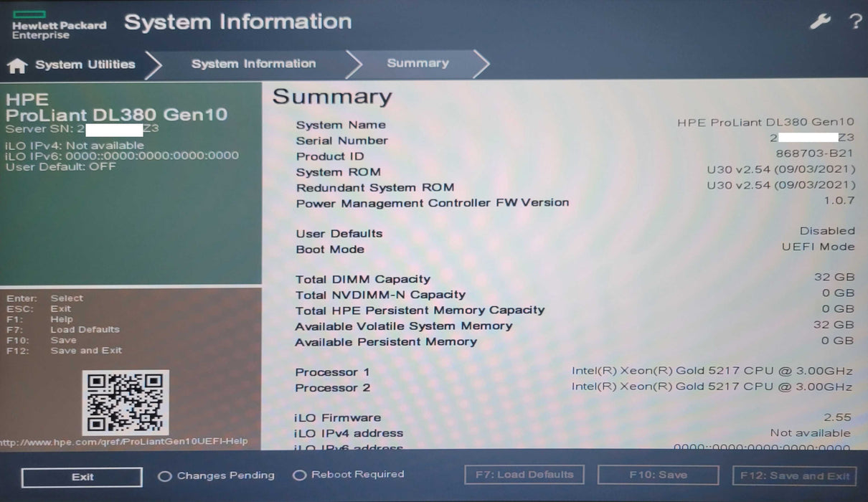The height and width of the screenshot is (502, 868).
Task: Click the Total NVDIMM-N Capacity label
Action: [380, 295]
